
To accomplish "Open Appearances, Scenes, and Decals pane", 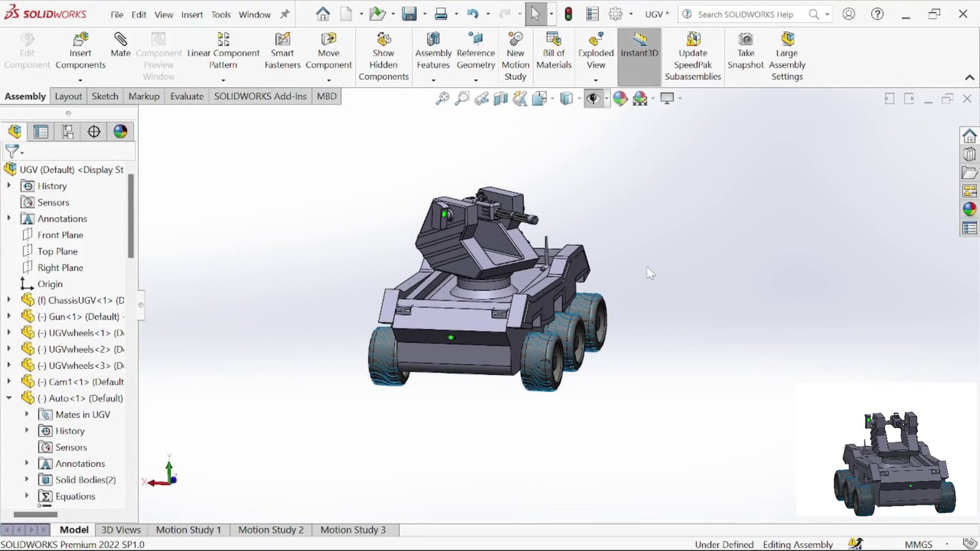I will coord(970,209).
